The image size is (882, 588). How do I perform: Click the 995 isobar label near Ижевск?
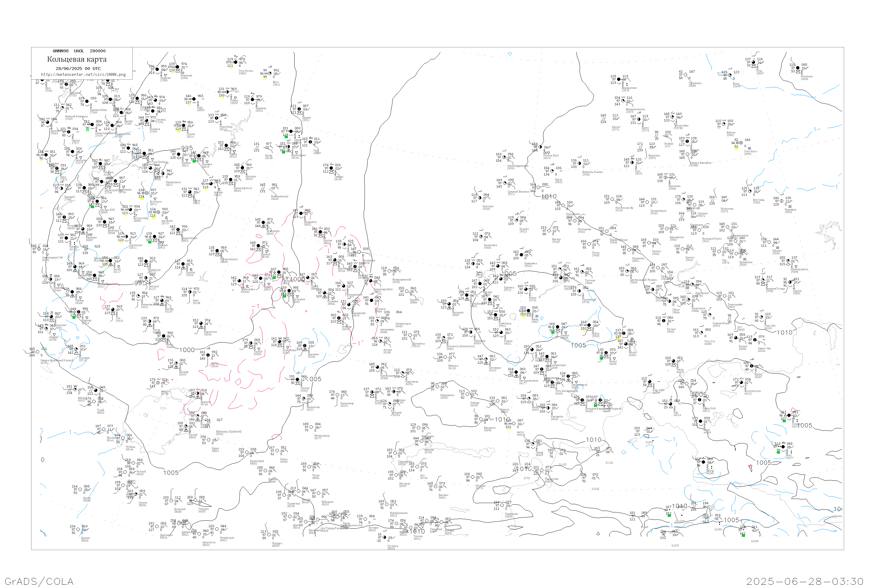coord(187,148)
